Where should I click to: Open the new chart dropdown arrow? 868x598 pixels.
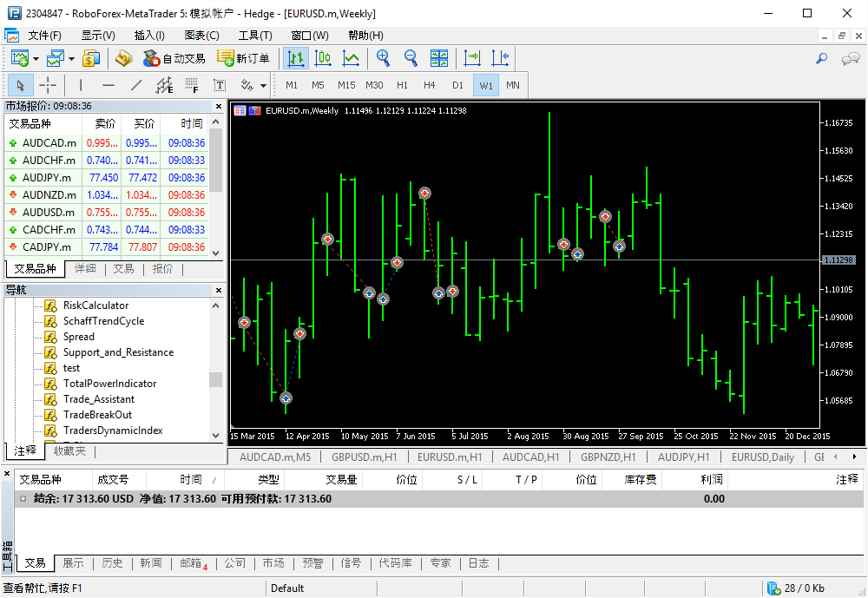(x=36, y=59)
